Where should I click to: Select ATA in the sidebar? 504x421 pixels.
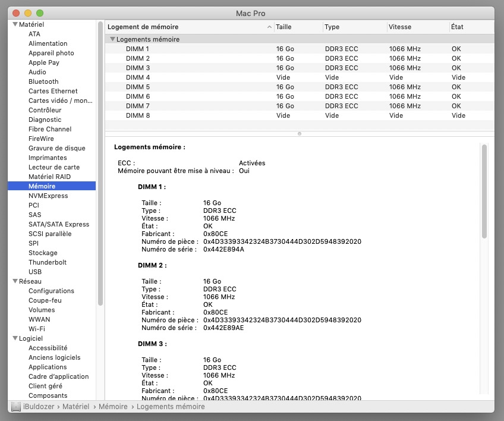pyautogui.click(x=34, y=34)
